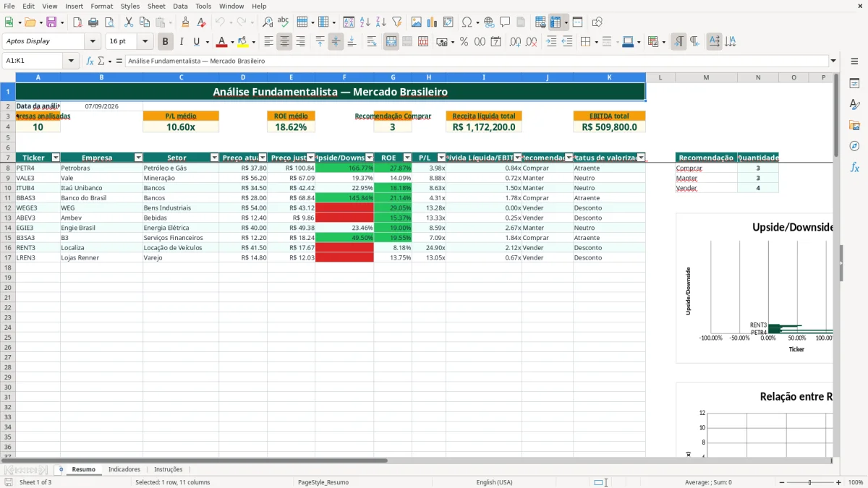Viewport: 868px width, 488px height.
Task: Click the Save document icon
Action: click(51, 22)
